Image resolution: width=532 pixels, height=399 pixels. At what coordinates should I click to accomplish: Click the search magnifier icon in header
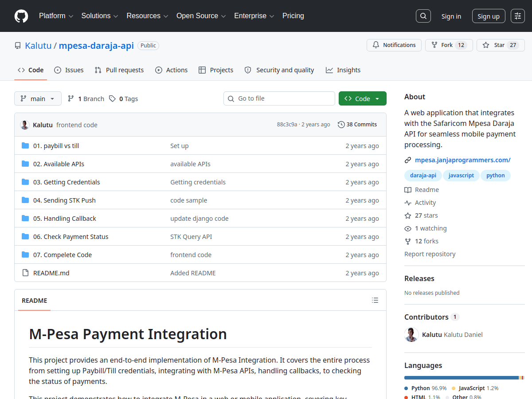point(423,16)
